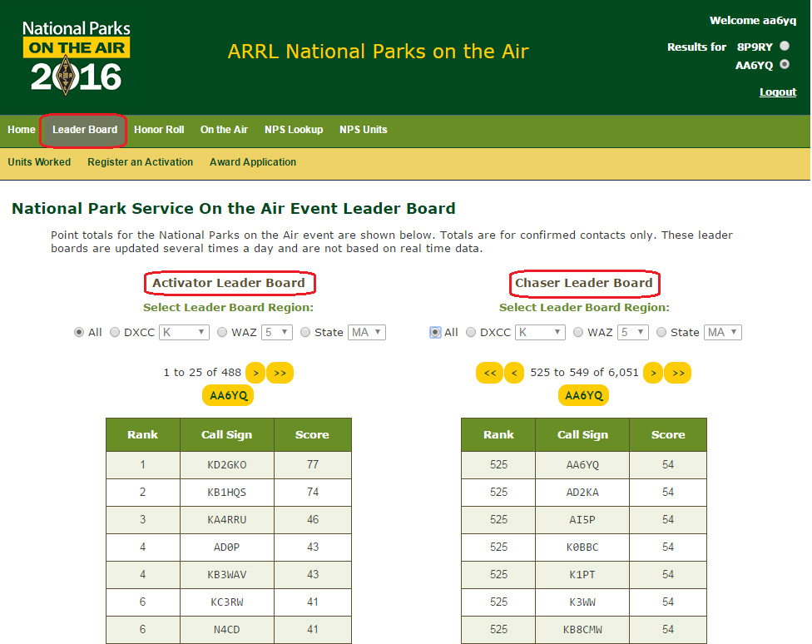Switch to the NPS Lookup tab
The height and width of the screenshot is (644, 812).
pos(294,130)
